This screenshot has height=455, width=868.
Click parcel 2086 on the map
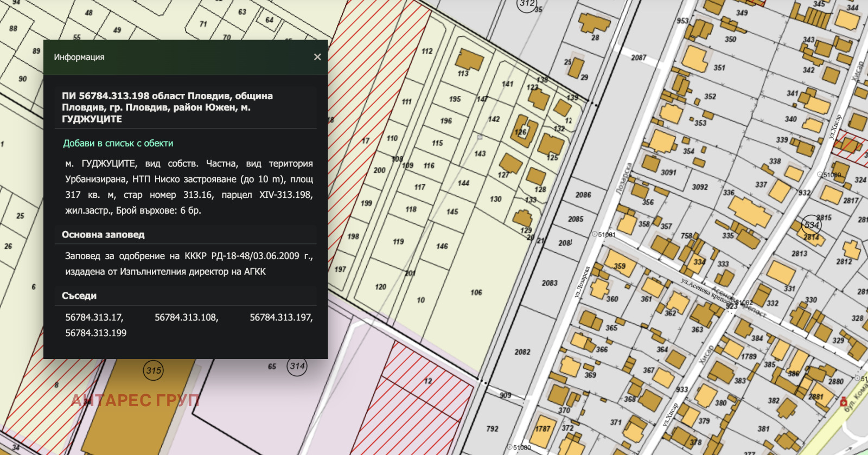583,195
